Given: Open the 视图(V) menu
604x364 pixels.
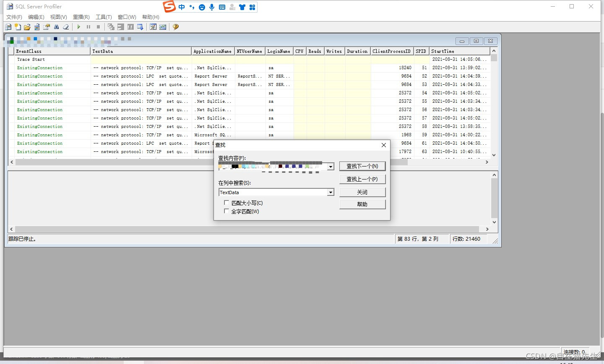Looking at the screenshot, I should click(58, 17).
